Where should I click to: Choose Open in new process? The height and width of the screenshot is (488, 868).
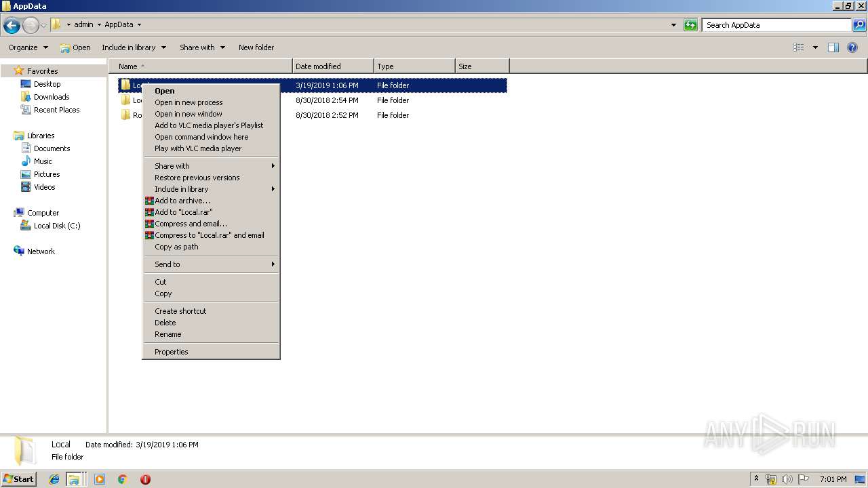[x=211, y=102]
